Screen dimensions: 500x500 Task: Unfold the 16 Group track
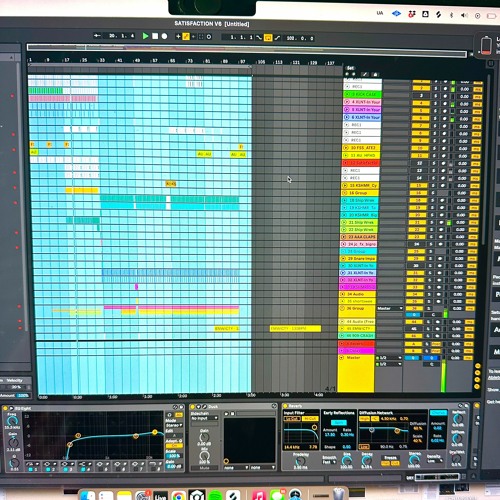pyautogui.click(x=345, y=193)
